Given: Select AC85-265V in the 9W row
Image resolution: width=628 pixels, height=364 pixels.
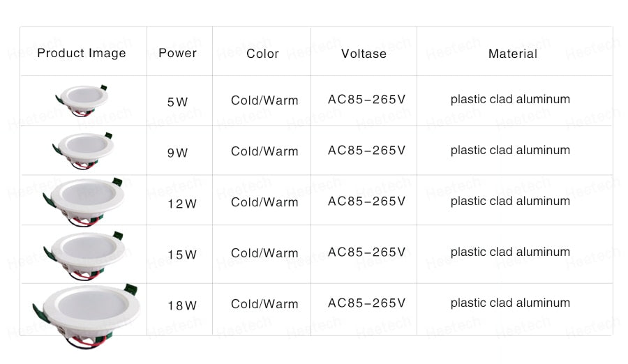Looking at the screenshot, I should pos(366,150).
